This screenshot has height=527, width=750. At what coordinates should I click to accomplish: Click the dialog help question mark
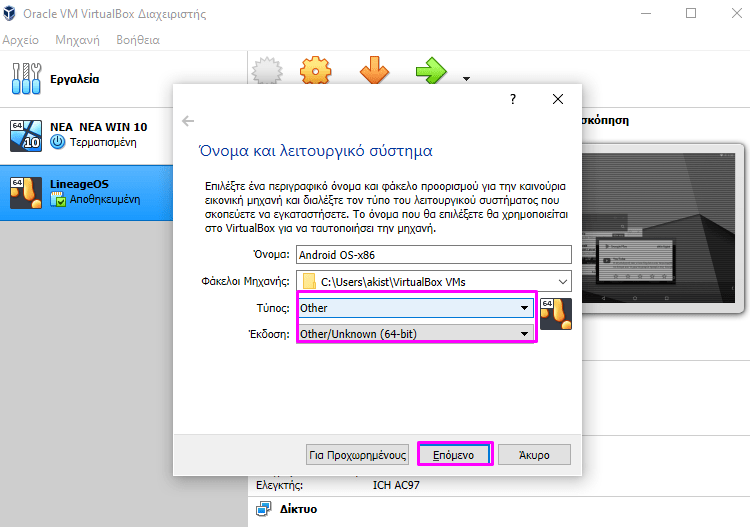tap(513, 99)
